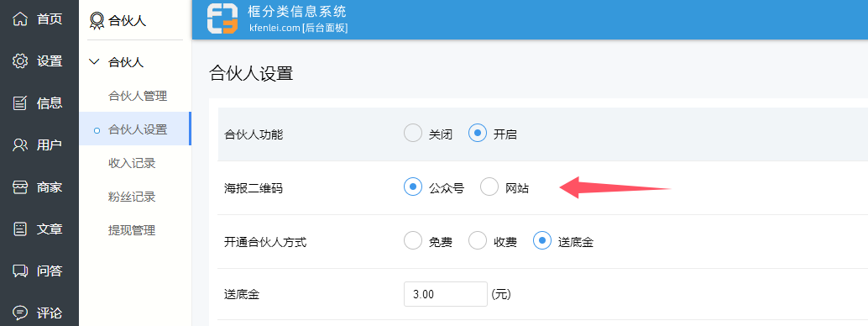Select 公众号 for 海报二维码
The width and height of the screenshot is (868, 326).
click(x=413, y=187)
